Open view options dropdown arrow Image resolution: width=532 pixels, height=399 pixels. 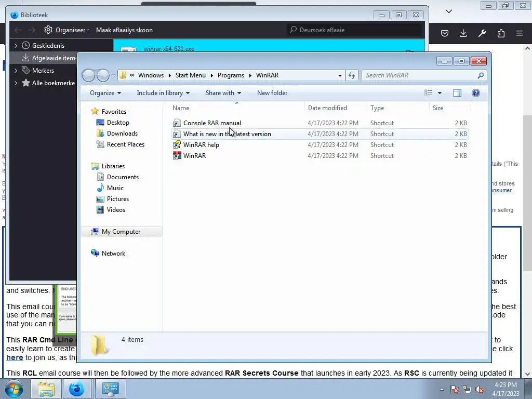440,93
